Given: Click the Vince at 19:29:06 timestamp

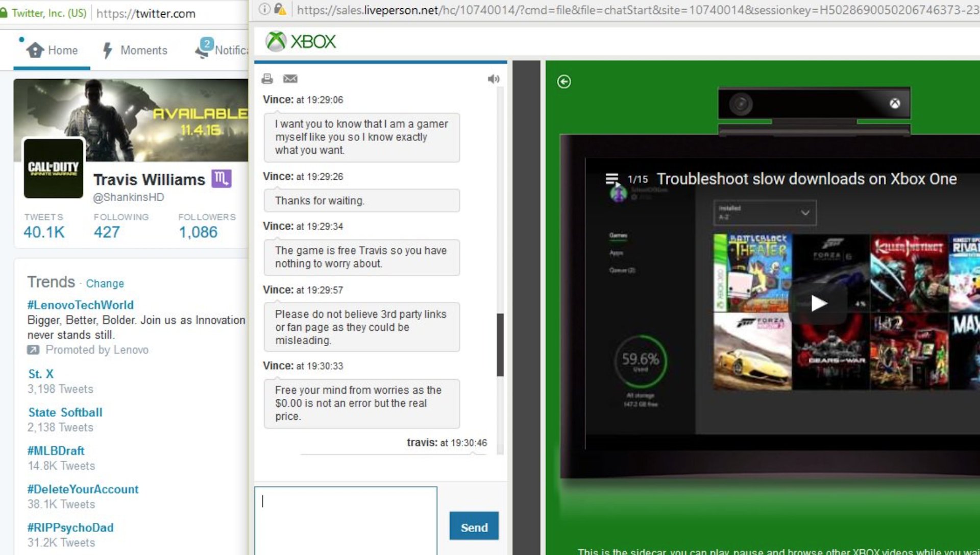Looking at the screenshot, I should tap(303, 100).
